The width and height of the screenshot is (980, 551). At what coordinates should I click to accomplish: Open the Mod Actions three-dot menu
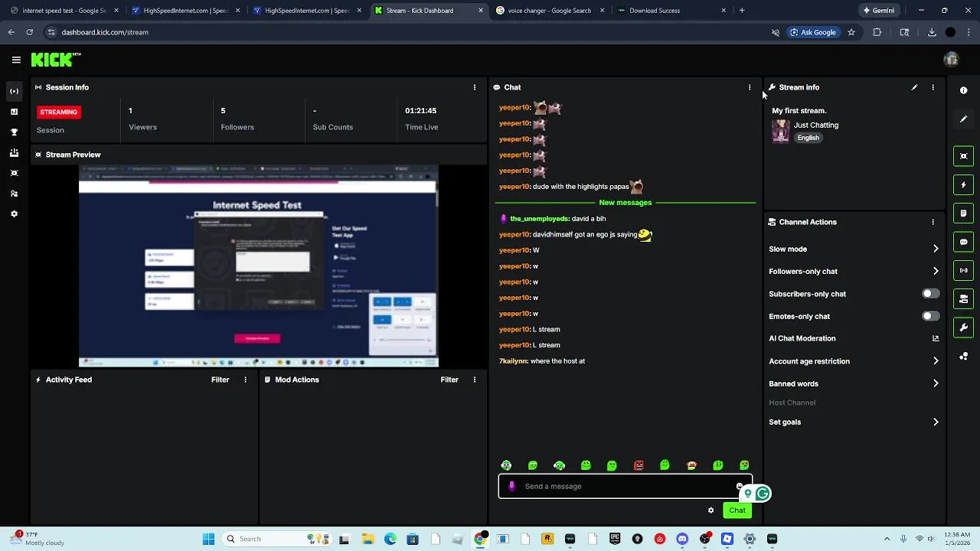474,380
